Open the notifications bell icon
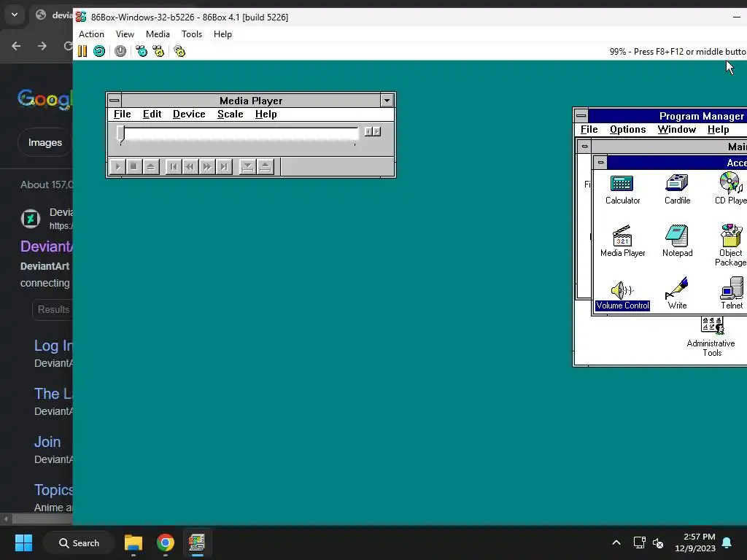Viewport: 747px width, 560px height. click(727, 542)
